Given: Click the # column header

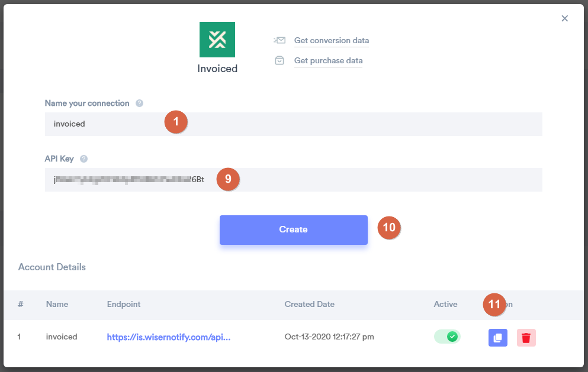Looking at the screenshot, I should coord(21,304).
